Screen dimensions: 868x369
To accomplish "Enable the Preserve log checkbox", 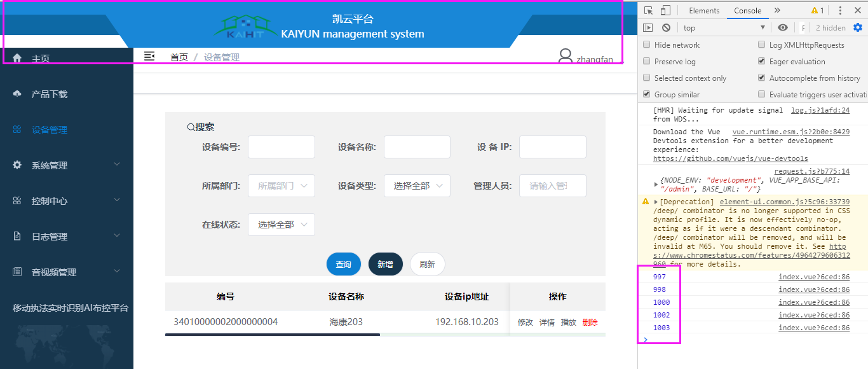I will coord(647,61).
